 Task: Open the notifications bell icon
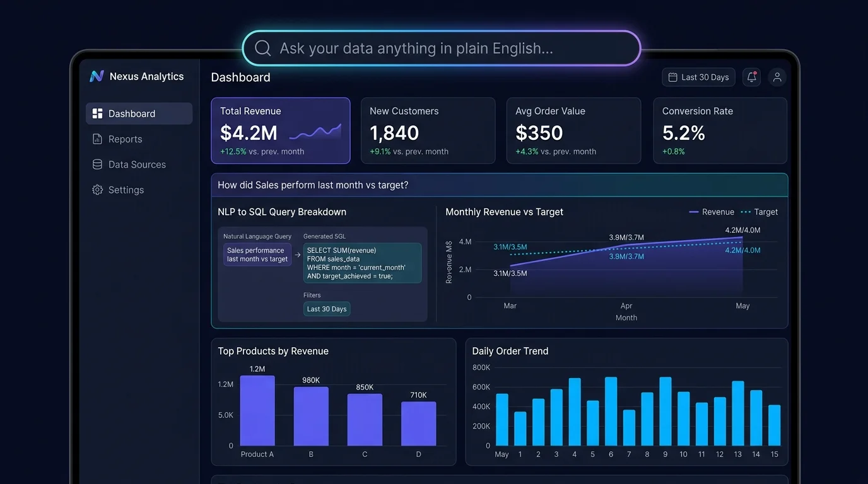(751, 77)
